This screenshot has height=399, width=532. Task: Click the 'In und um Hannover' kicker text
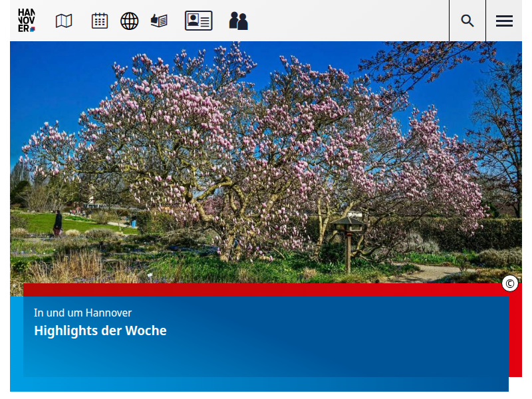coord(83,313)
